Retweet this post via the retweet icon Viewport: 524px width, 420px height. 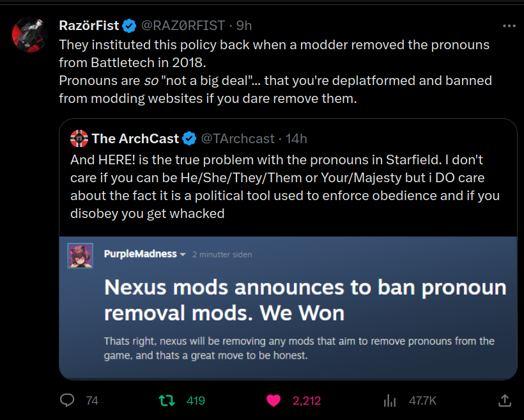tap(166, 401)
